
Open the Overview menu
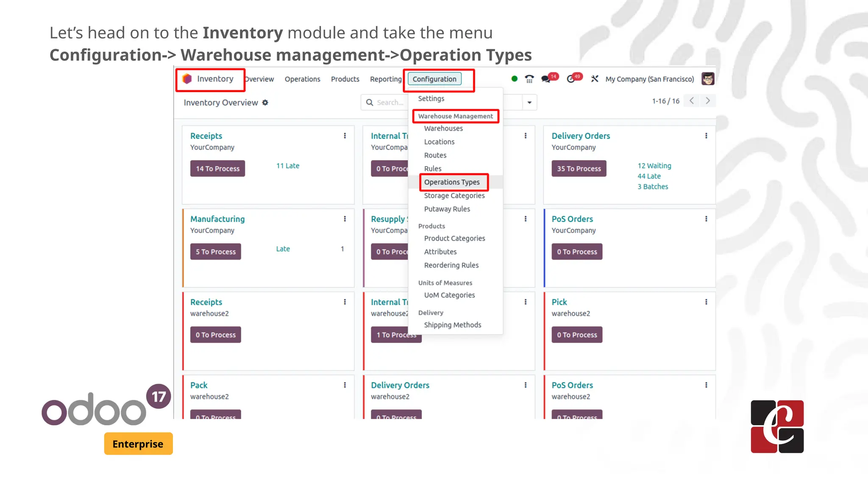[259, 79]
